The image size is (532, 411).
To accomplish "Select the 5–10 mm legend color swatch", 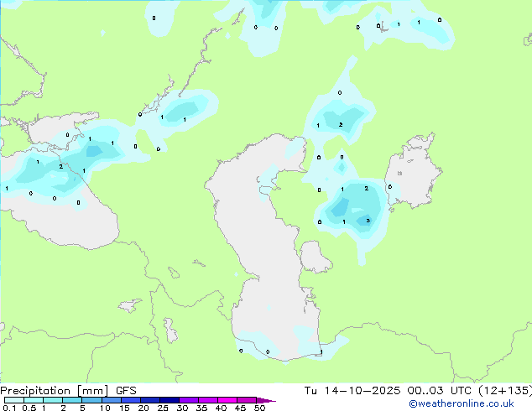I will click(x=91, y=400).
